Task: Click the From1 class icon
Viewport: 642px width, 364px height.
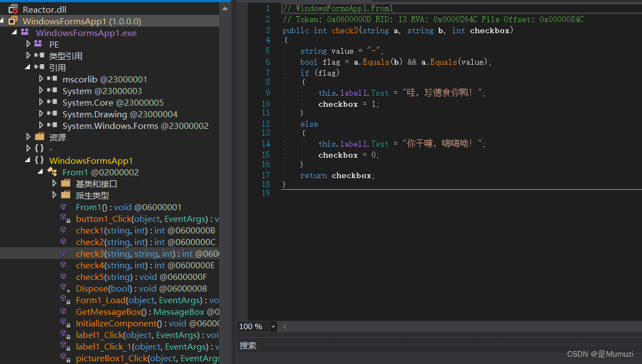Action: tap(52, 171)
